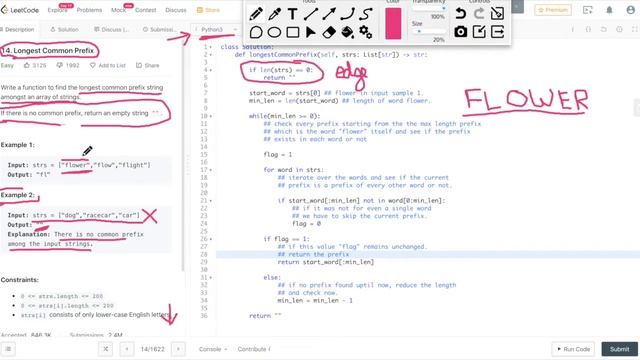Select the ellipse shape tool
Screen dimensions: 640x360
tap(274, 32)
